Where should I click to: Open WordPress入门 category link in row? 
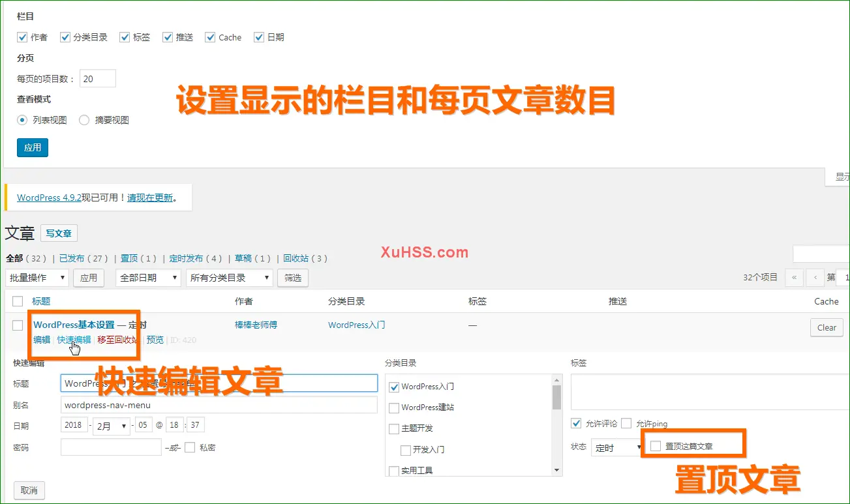tap(356, 325)
